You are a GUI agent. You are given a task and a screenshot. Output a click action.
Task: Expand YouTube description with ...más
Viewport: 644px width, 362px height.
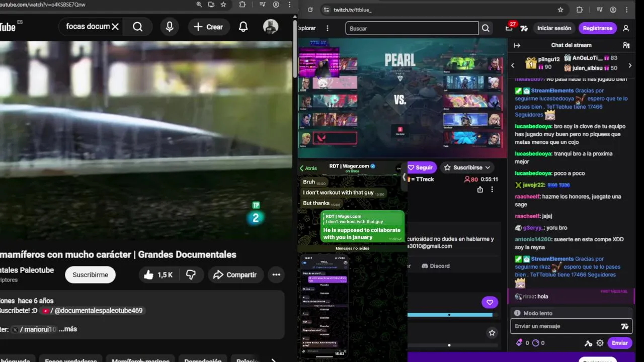(68, 329)
